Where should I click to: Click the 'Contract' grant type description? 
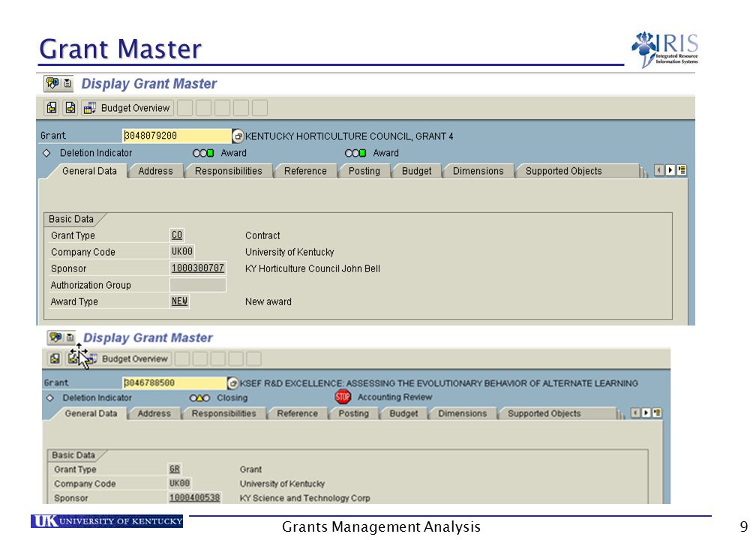click(262, 235)
